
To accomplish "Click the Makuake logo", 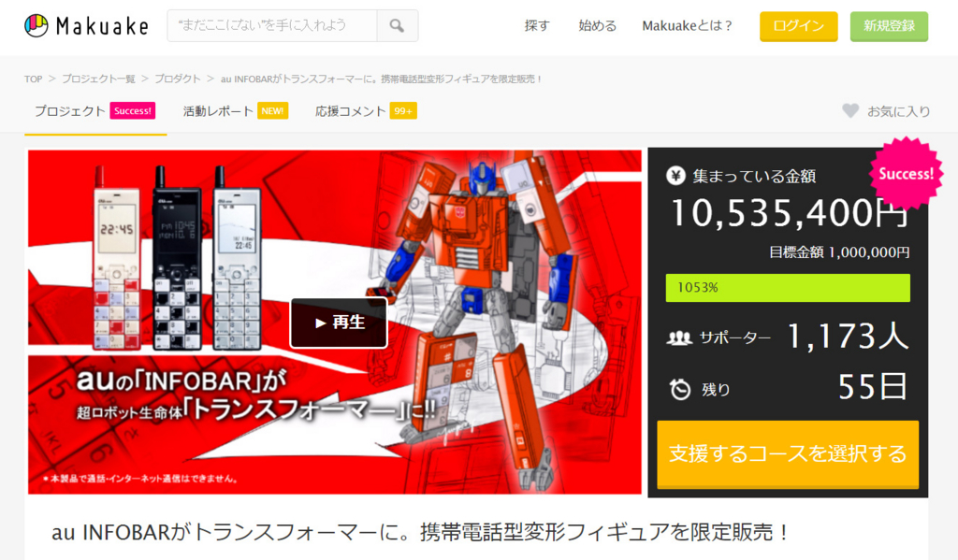I will click(x=86, y=25).
